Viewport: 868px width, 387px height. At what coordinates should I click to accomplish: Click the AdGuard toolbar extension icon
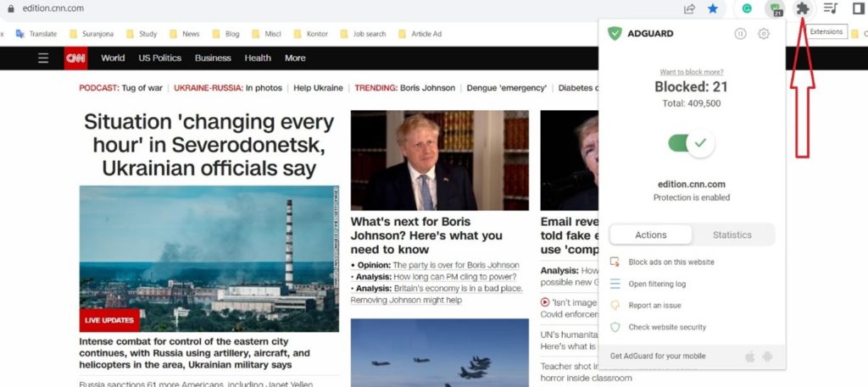(x=775, y=8)
